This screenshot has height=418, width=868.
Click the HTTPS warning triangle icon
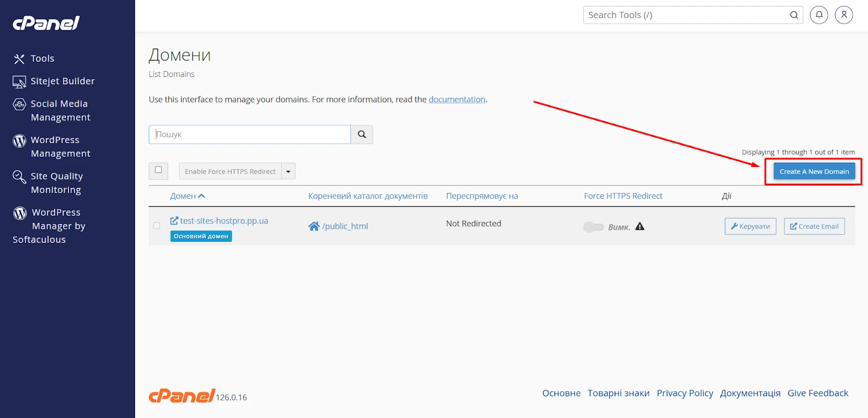[640, 227]
